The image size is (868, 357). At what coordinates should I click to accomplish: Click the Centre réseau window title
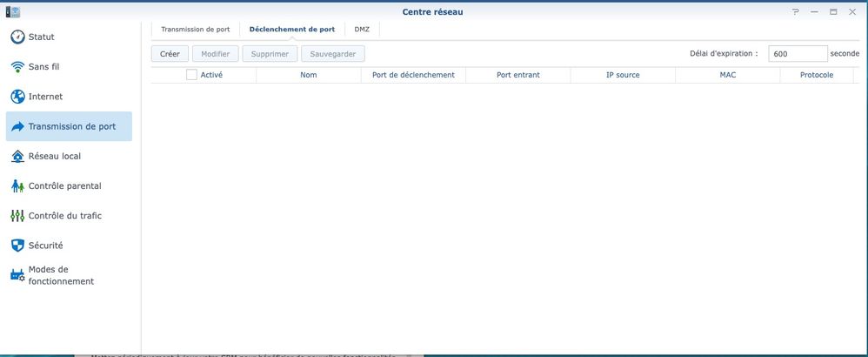pos(432,11)
